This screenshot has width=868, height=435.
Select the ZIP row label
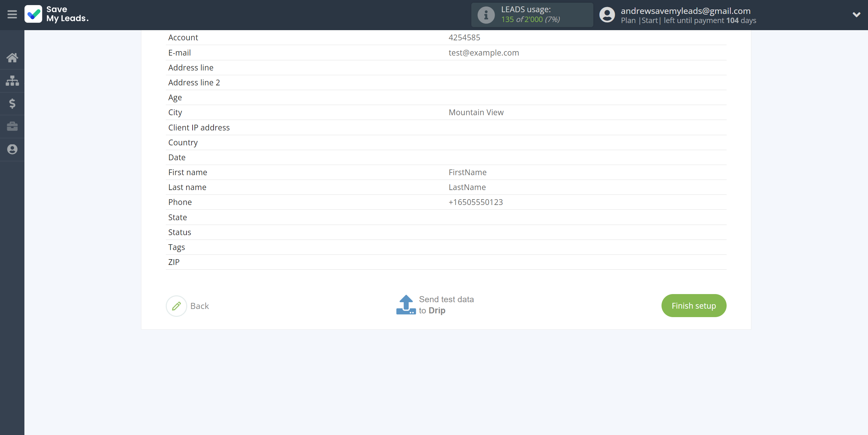pos(174,262)
